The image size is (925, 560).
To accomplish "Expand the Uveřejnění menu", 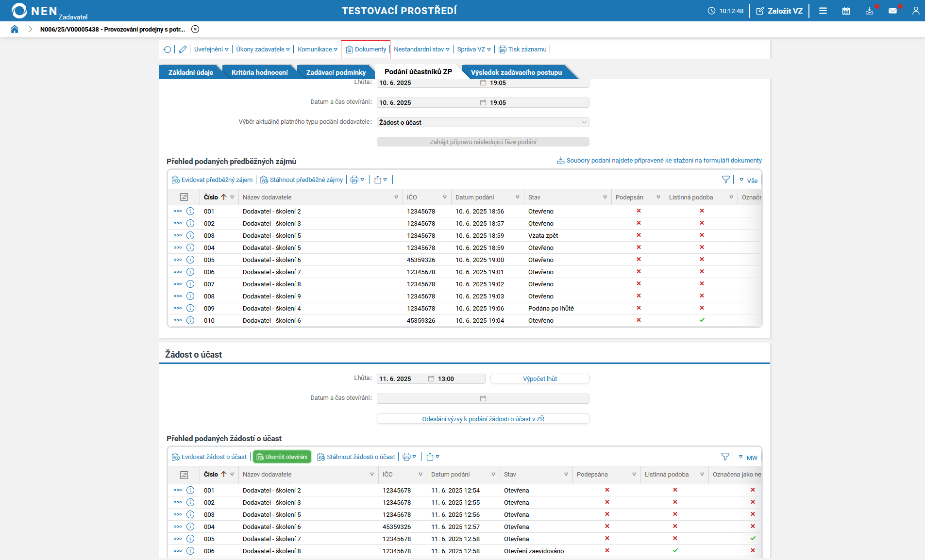I will coord(211,49).
